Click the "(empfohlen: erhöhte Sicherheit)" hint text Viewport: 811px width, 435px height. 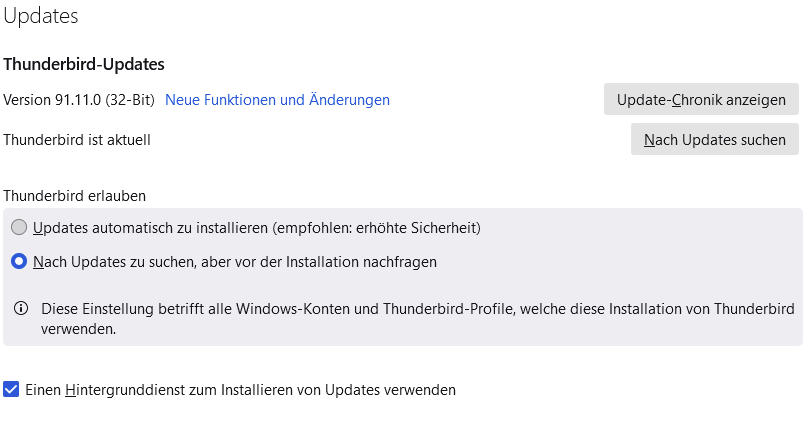coord(378,228)
